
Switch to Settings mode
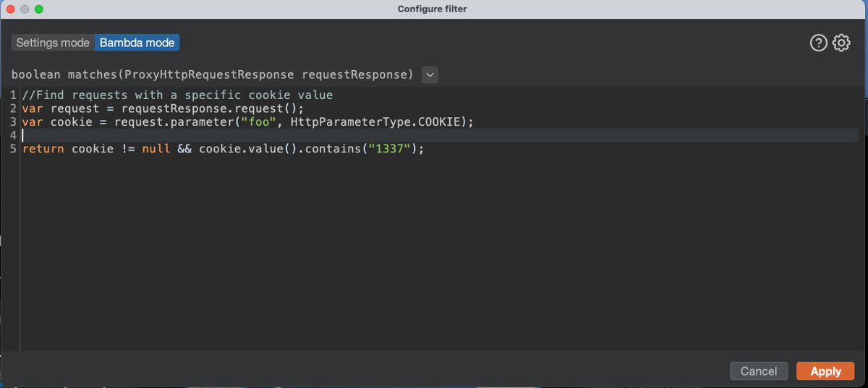click(x=53, y=43)
